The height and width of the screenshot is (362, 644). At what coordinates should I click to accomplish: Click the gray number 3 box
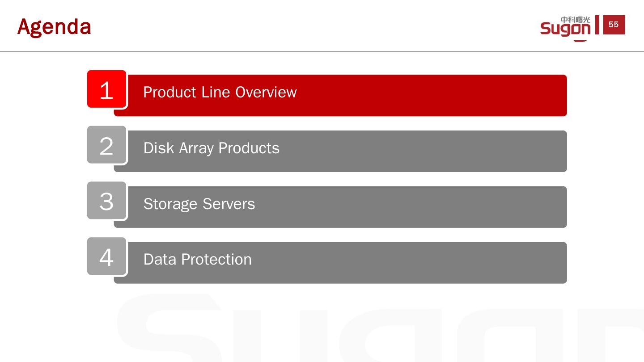pyautogui.click(x=106, y=201)
